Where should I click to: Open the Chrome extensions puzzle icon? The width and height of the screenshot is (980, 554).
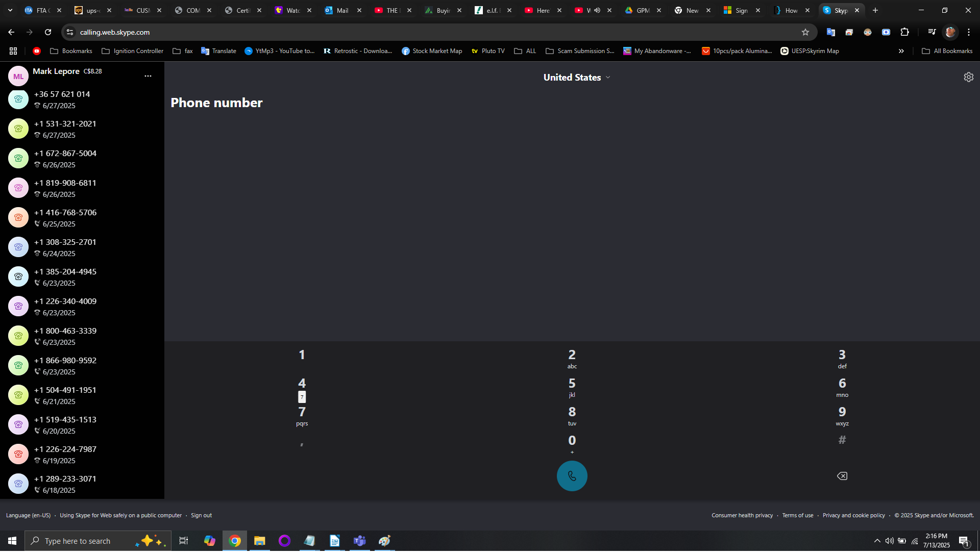[x=904, y=32]
